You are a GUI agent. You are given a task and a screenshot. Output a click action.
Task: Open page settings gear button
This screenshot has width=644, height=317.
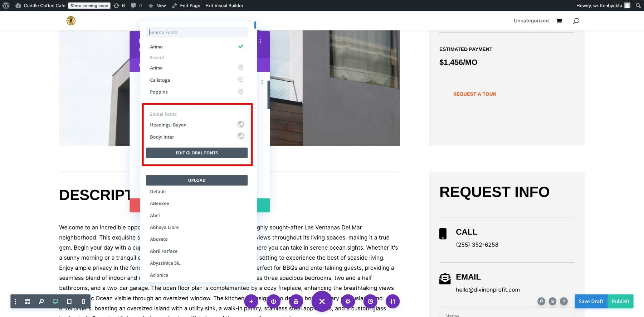tap(348, 301)
